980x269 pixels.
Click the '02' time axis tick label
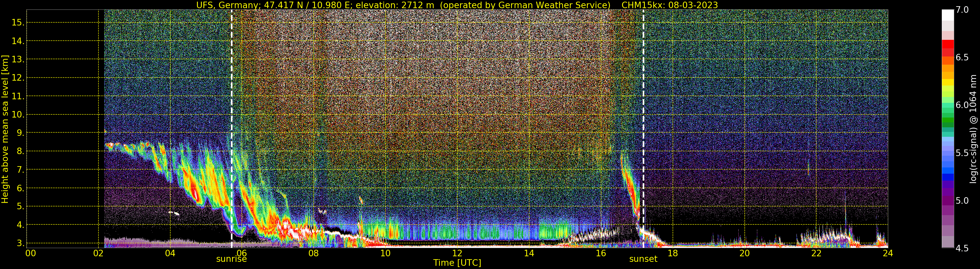coord(99,253)
